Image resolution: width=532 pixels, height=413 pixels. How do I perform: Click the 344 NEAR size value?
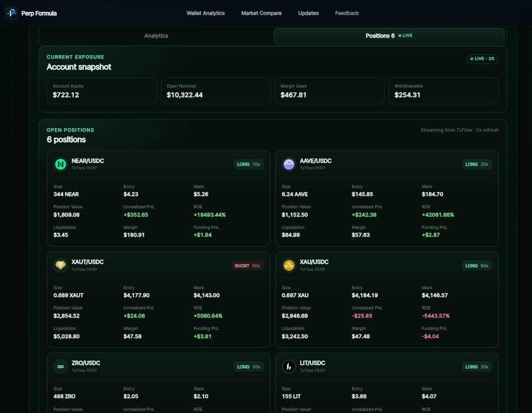66,194
